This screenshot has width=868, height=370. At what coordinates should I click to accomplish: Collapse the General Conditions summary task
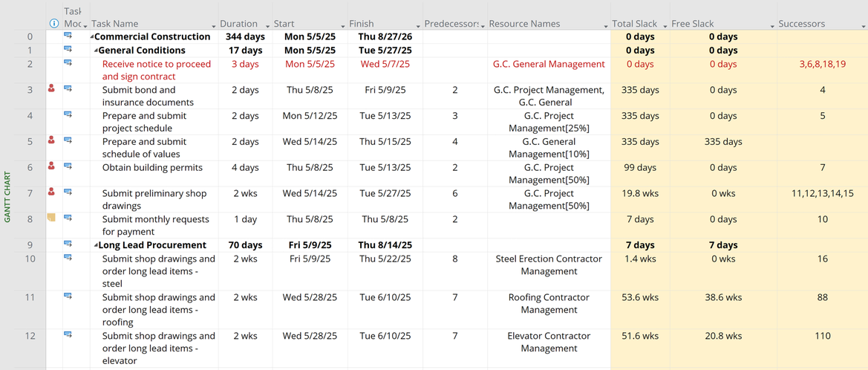point(96,51)
